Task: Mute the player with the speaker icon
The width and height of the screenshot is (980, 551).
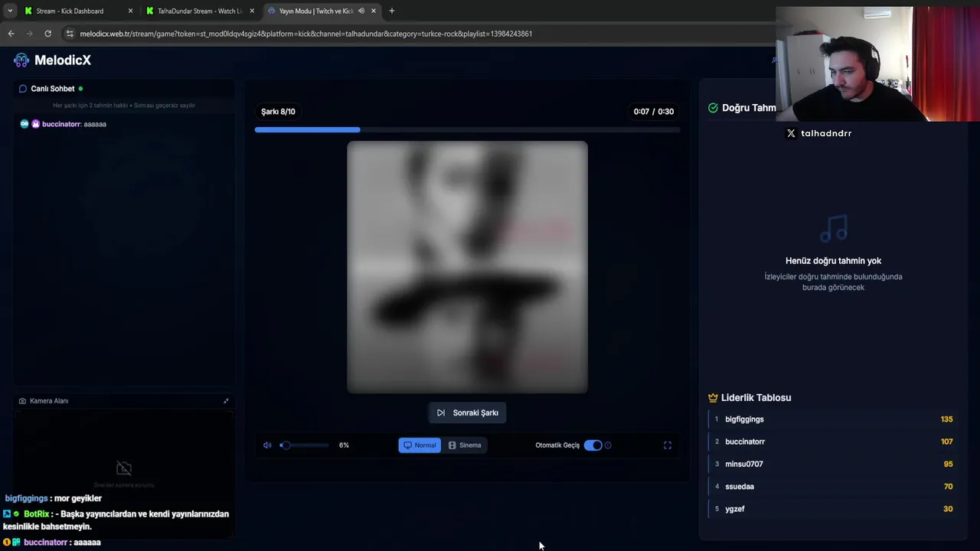Action: (267, 445)
